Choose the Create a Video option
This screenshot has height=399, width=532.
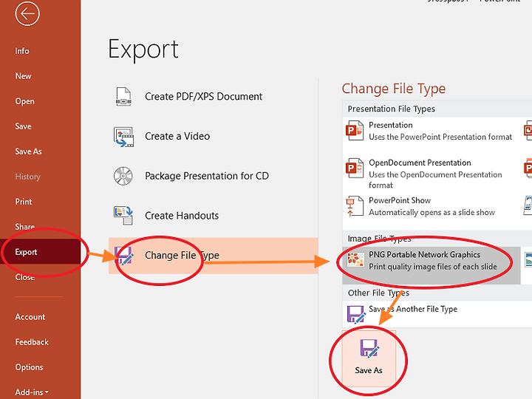coord(177,137)
